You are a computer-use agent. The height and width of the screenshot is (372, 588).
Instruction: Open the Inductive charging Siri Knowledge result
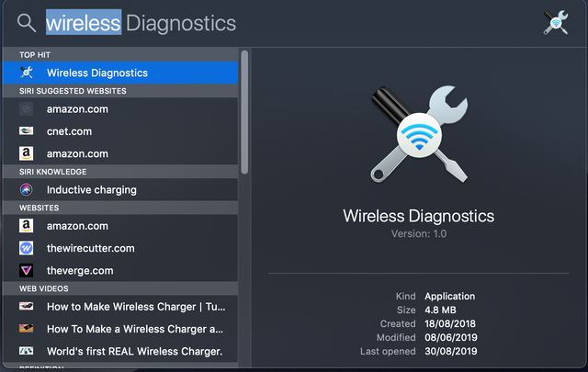click(120, 190)
